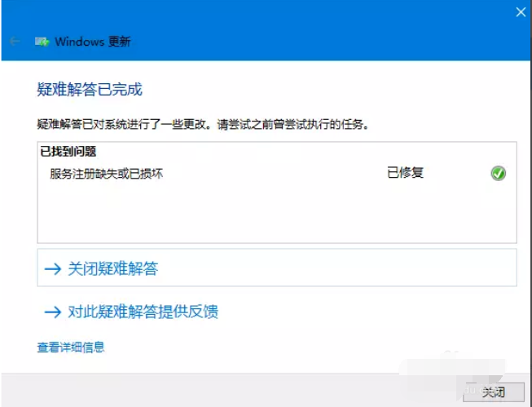Close the dialog with the X button
This screenshot has width=532, height=407.
point(521,12)
